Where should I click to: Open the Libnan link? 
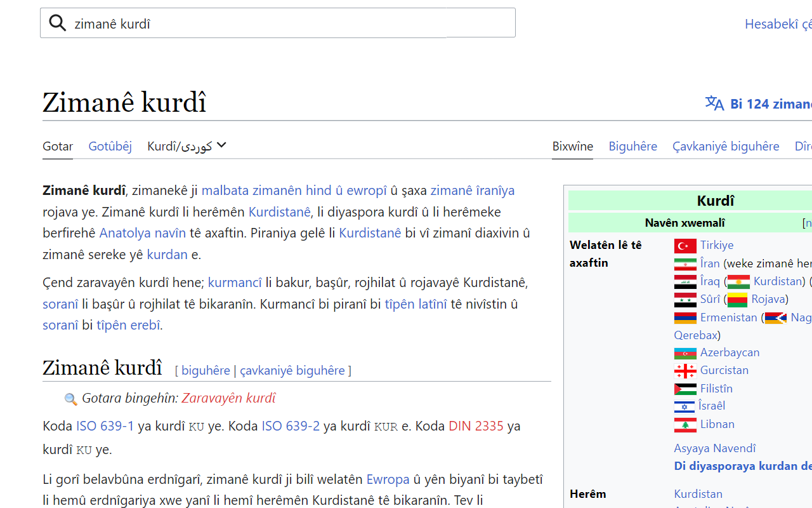[717, 424]
